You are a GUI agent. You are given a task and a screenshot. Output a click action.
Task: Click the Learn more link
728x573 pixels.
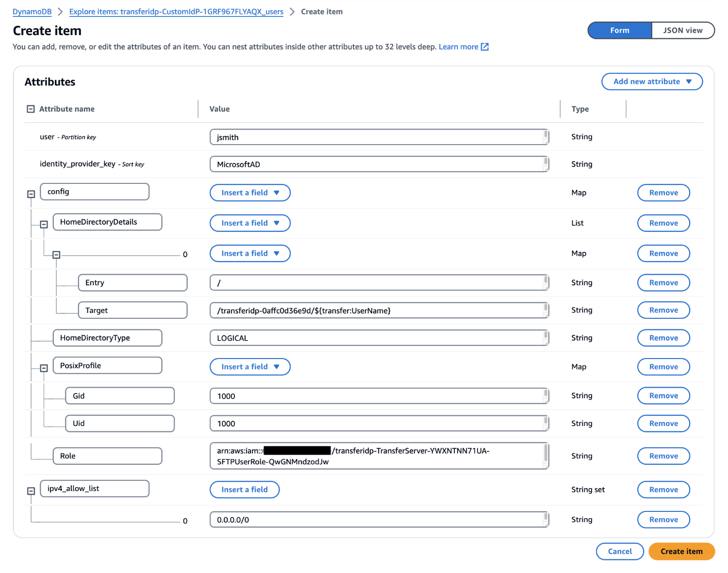tap(459, 47)
